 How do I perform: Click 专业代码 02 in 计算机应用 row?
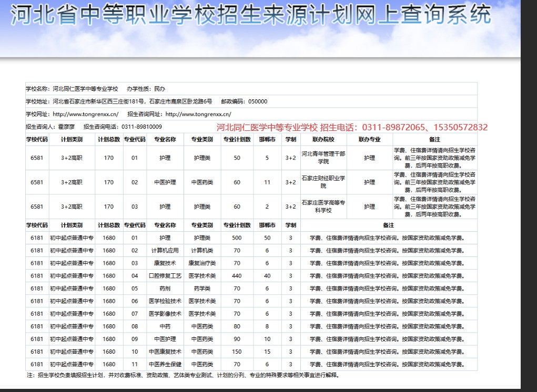(135, 251)
